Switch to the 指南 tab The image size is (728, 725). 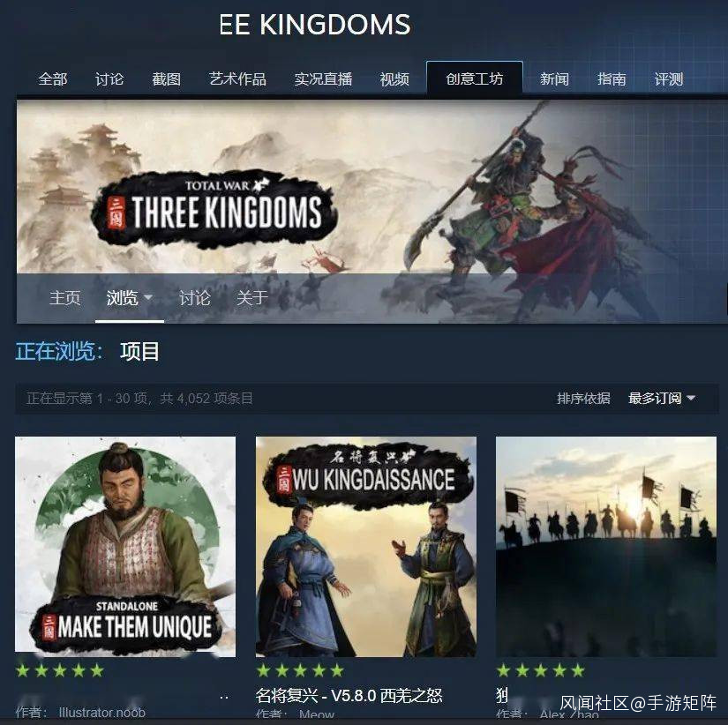[612, 78]
